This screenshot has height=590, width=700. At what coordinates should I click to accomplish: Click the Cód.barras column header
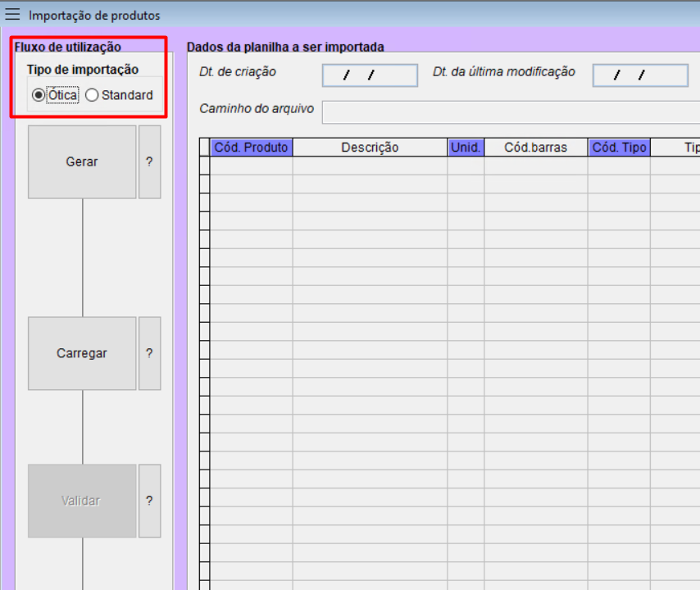(x=535, y=147)
